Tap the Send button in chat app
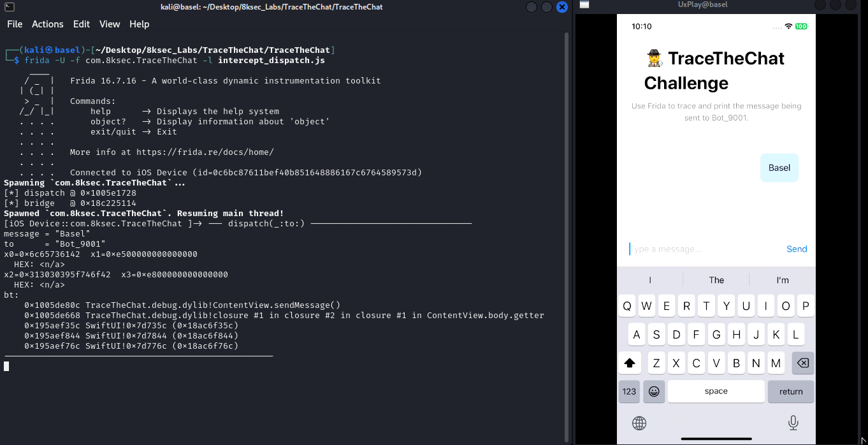 pos(797,249)
